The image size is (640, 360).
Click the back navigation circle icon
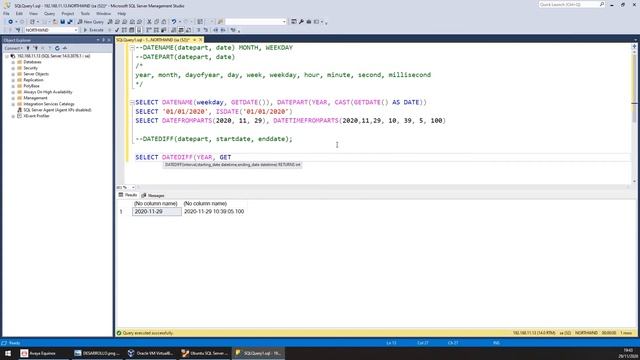(10, 22)
